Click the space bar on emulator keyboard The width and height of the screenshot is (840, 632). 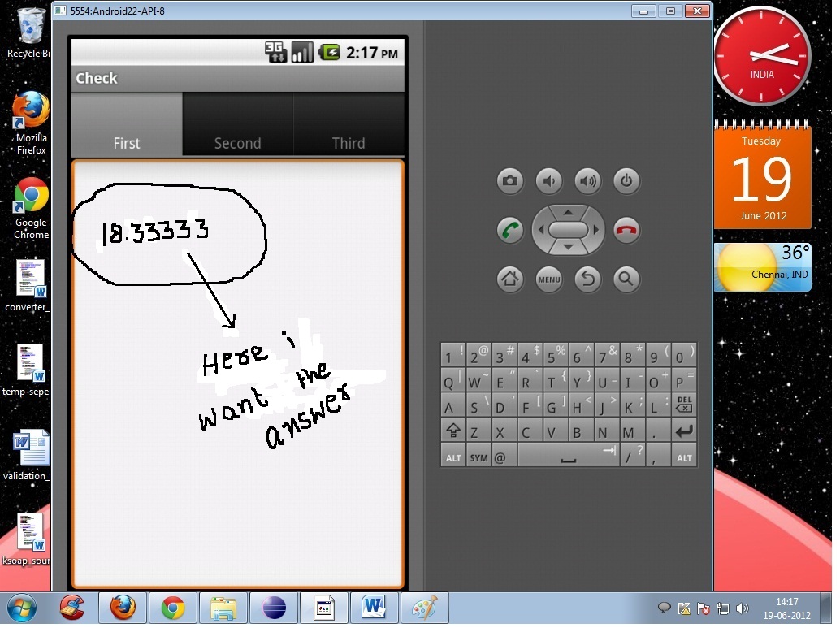(569, 457)
